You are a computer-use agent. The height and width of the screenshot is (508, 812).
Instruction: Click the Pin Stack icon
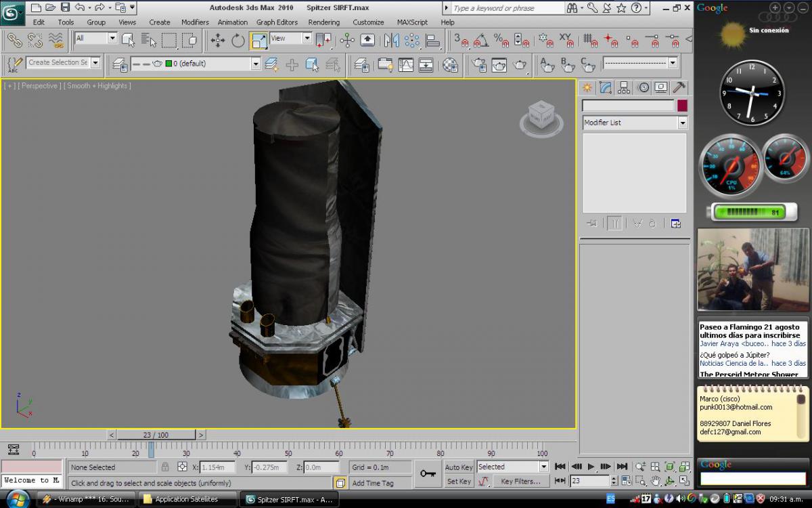coord(592,224)
